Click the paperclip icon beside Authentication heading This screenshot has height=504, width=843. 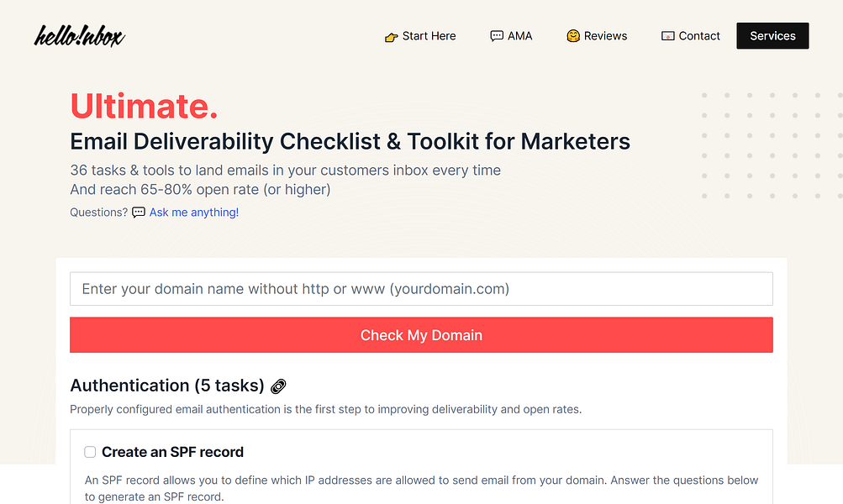[279, 386]
